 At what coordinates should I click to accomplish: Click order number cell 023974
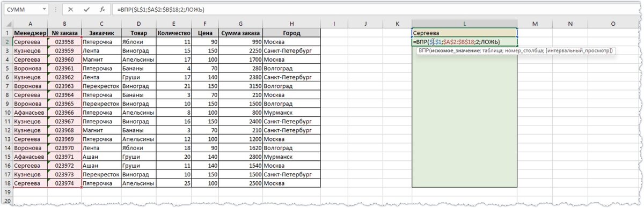(64, 184)
